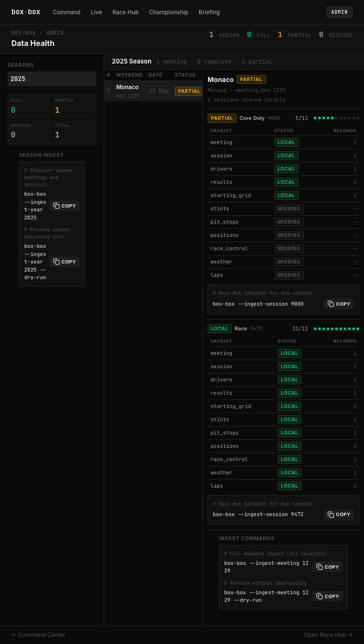This screenshot has height=644, width=364.
Task: Select the Monaco weekend row
Action: pyautogui.click(x=154, y=91)
